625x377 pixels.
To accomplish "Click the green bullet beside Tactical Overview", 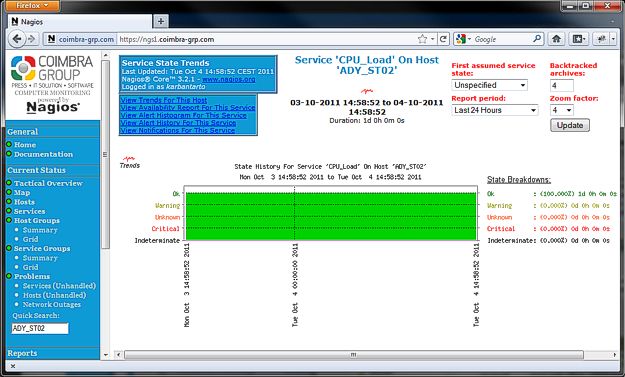I will (9, 183).
